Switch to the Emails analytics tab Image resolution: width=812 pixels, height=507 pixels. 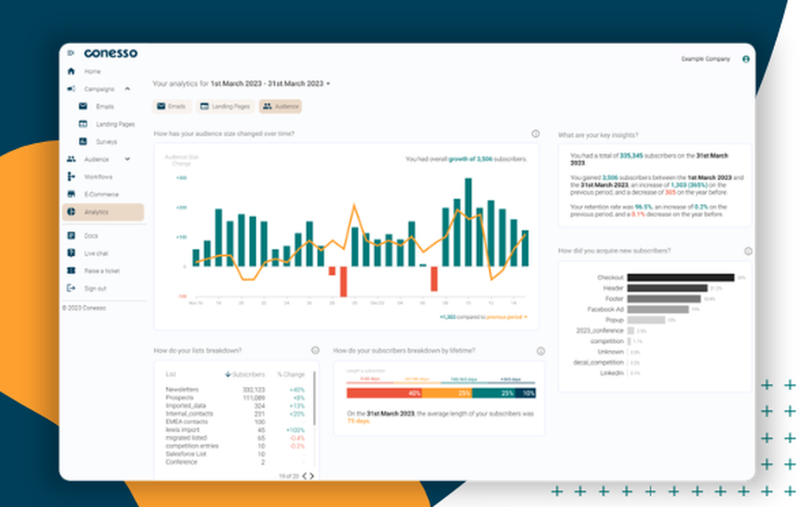coord(171,106)
